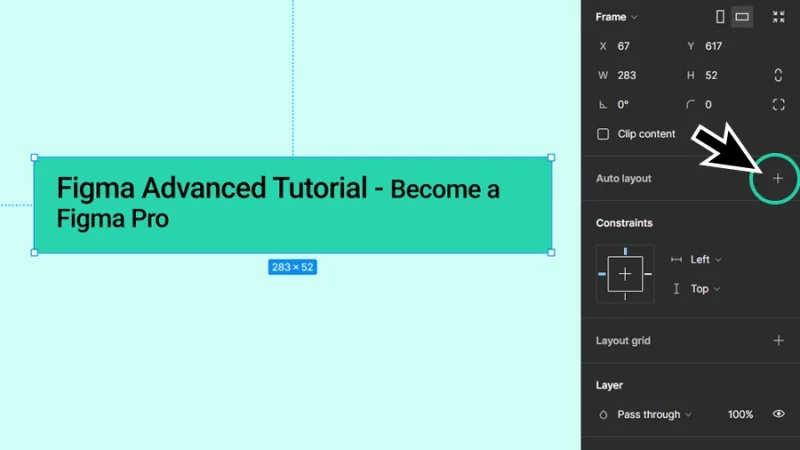Image resolution: width=800 pixels, height=450 pixels.
Task: Toggle constrain proportions lock icon
Action: pos(778,76)
